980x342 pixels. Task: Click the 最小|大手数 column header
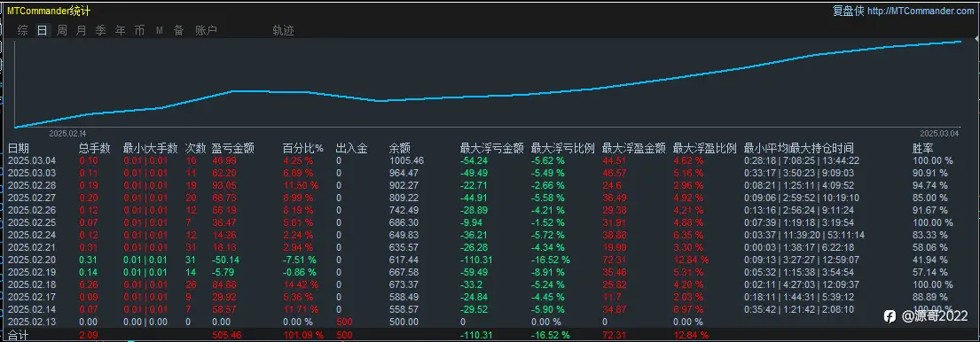(151, 149)
